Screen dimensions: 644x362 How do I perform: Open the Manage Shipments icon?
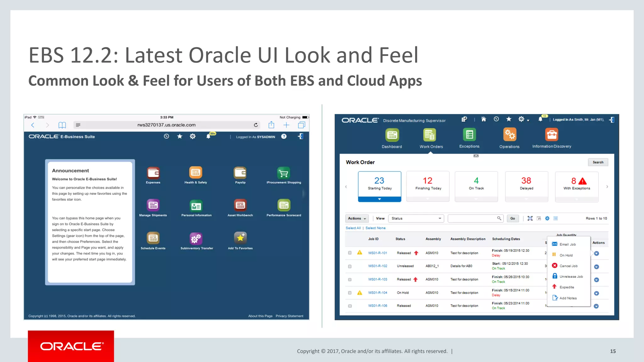point(153,206)
